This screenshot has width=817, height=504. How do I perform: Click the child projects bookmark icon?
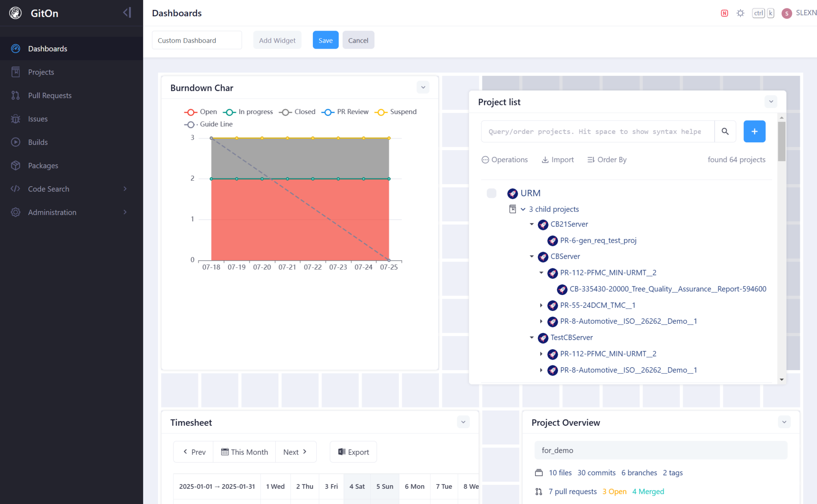pyautogui.click(x=513, y=209)
